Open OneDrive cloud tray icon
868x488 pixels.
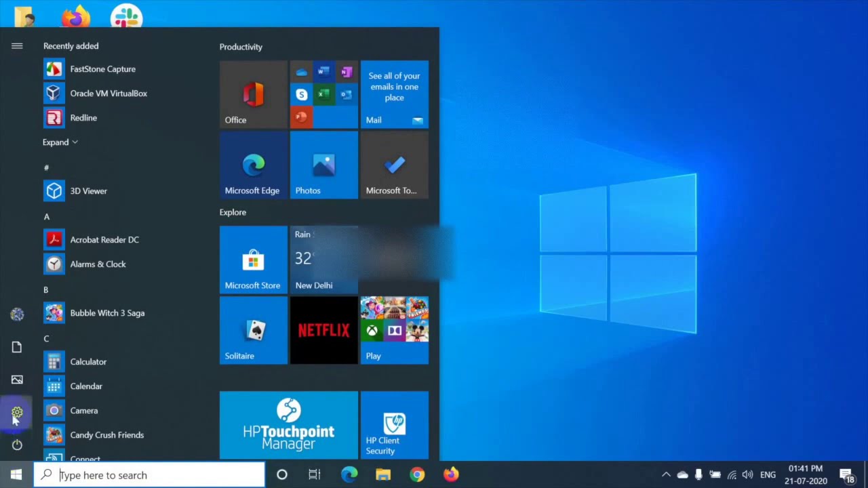pyautogui.click(x=682, y=475)
